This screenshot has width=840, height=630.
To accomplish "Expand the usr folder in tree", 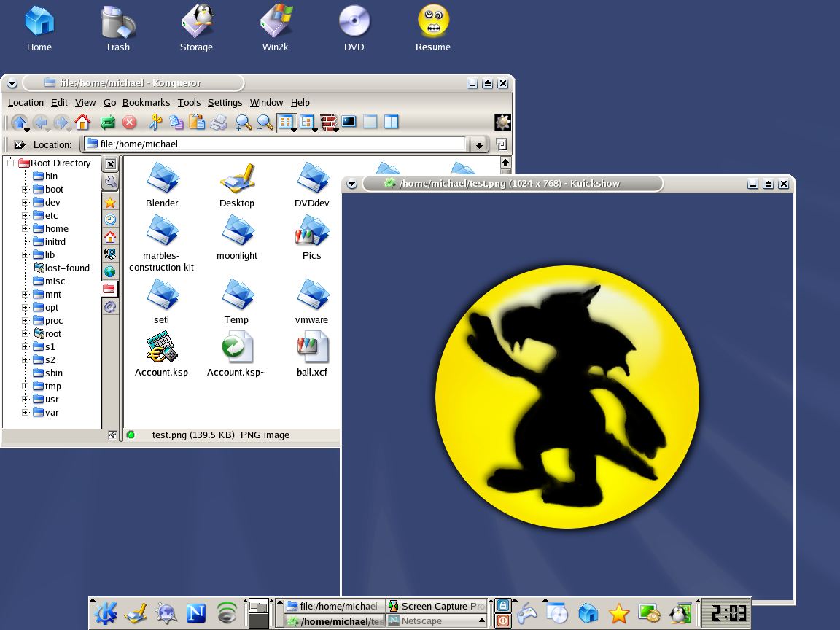I will (x=26, y=400).
